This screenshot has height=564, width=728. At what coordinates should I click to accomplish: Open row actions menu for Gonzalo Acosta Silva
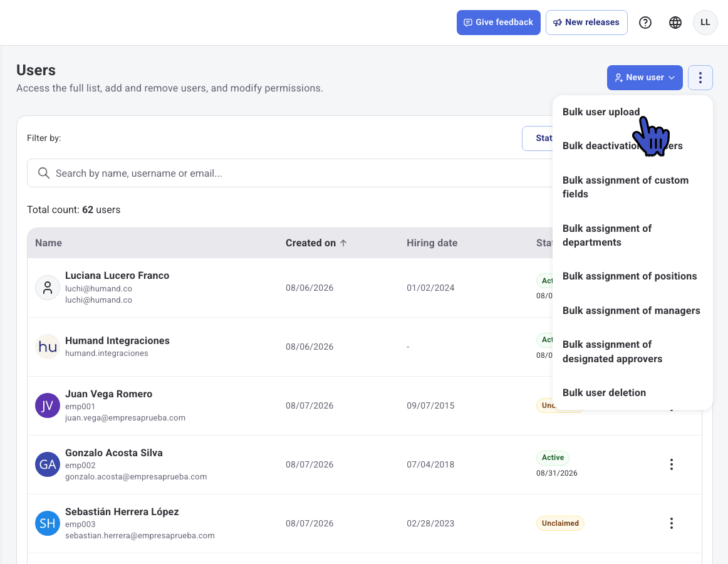click(x=672, y=464)
